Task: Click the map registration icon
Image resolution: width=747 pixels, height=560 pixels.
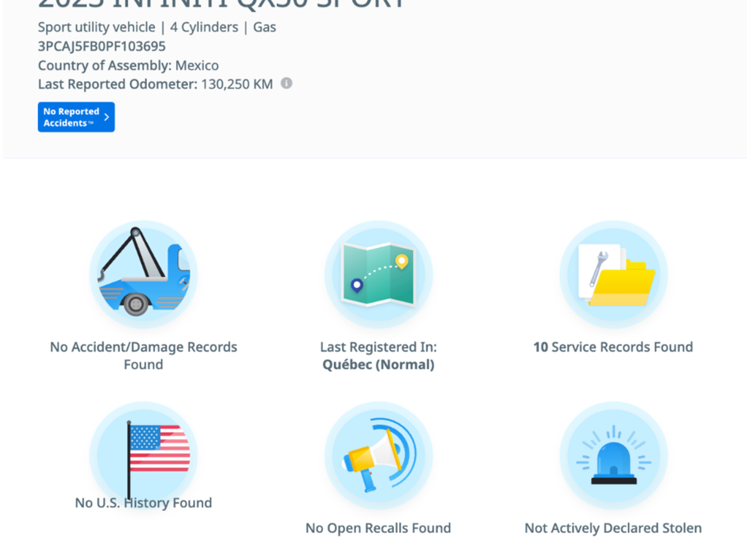Action: point(378,274)
